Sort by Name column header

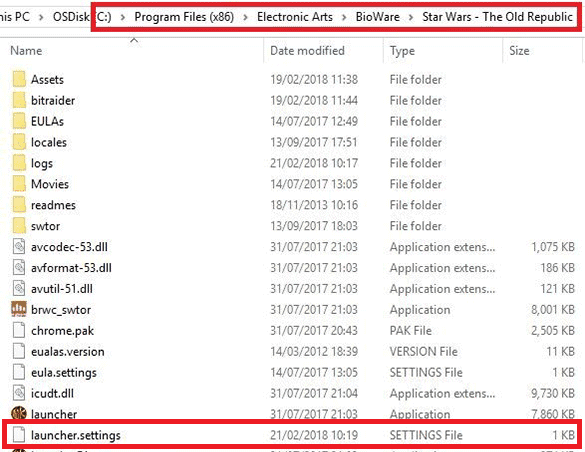(26, 51)
